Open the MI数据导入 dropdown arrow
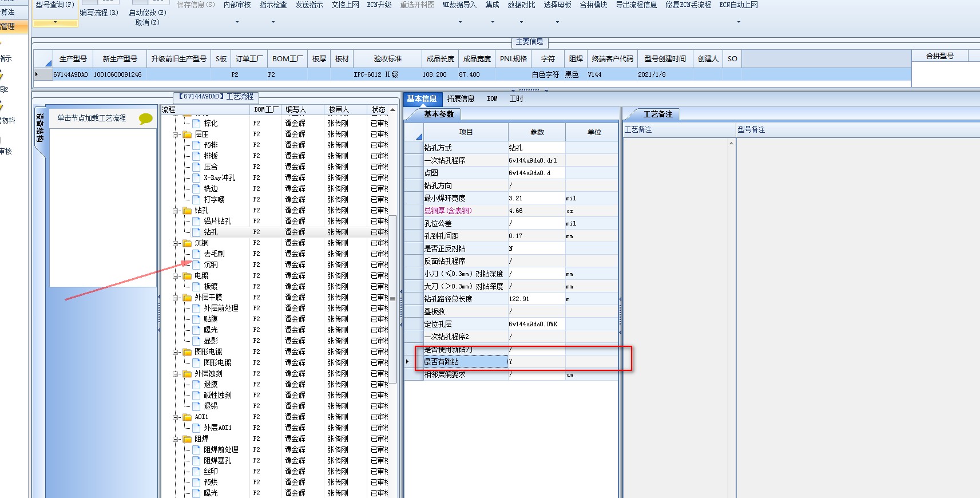The image size is (980, 498). [x=460, y=22]
